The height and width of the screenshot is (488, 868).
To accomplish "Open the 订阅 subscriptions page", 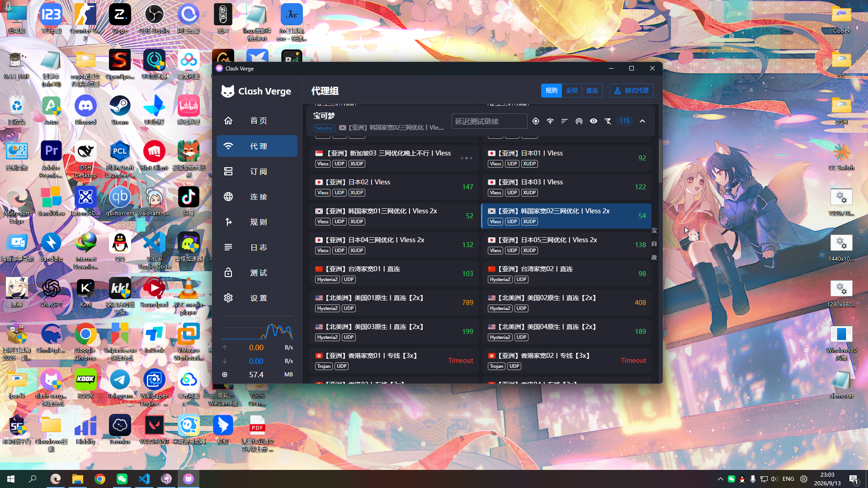I will point(257,171).
